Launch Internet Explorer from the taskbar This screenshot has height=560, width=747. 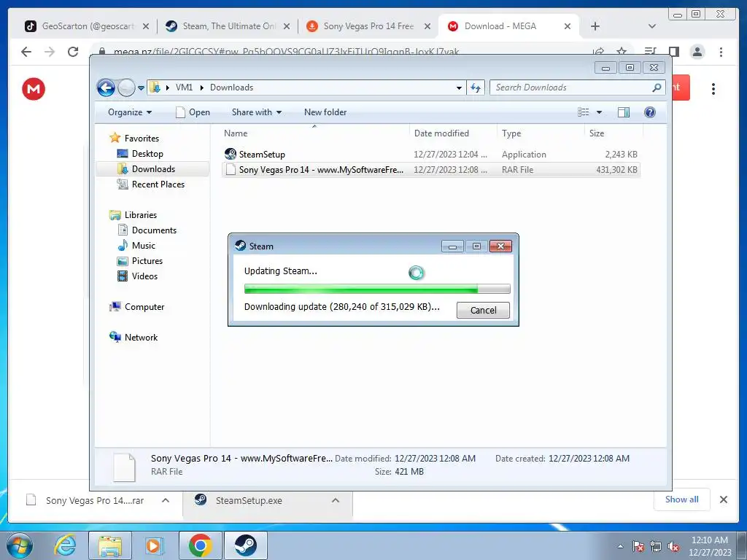point(65,545)
